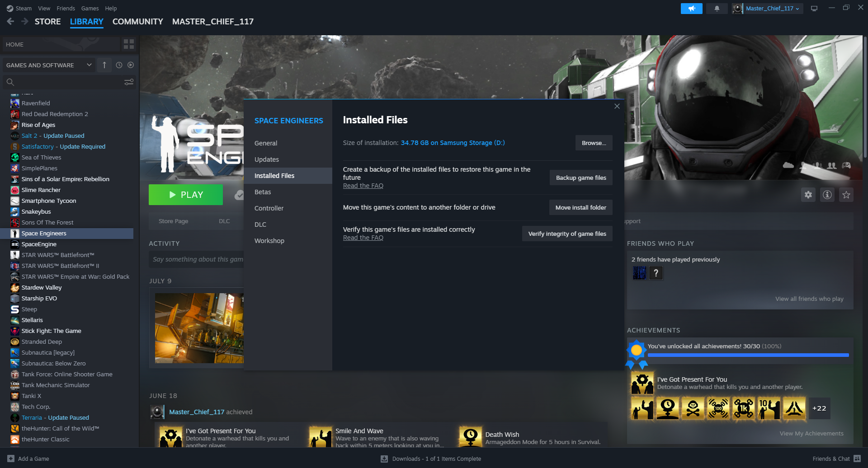This screenshot has width=868, height=468.
Task: Select Workshop in properties sidebar
Action: click(288, 241)
